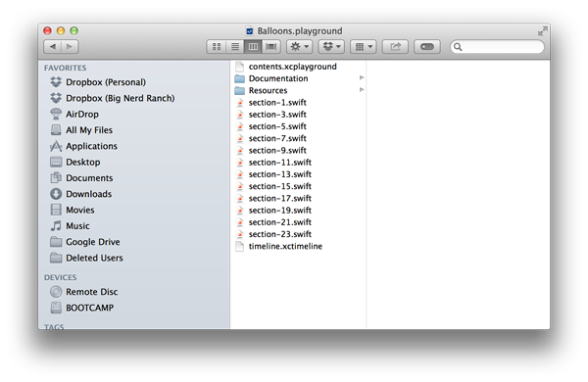
Task: Toggle column view button
Action: (253, 46)
